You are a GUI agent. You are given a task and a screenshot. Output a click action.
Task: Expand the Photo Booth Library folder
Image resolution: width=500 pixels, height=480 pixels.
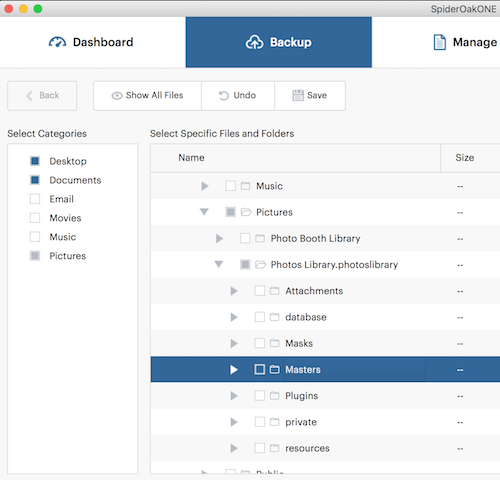point(219,238)
